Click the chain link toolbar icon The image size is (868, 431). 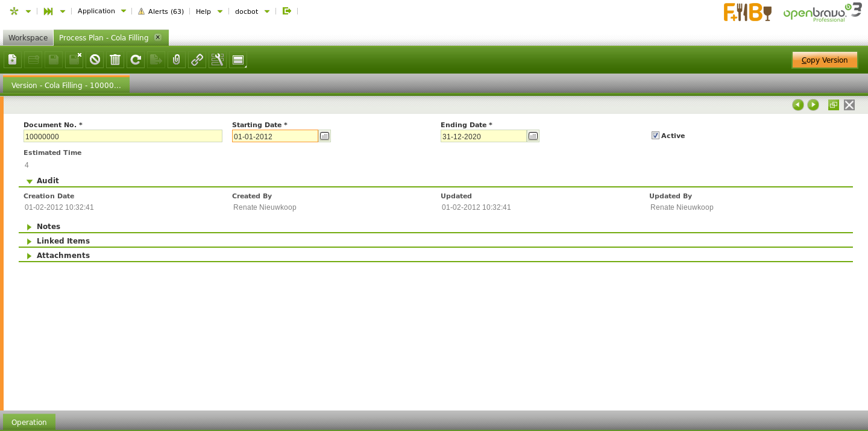[197, 60]
